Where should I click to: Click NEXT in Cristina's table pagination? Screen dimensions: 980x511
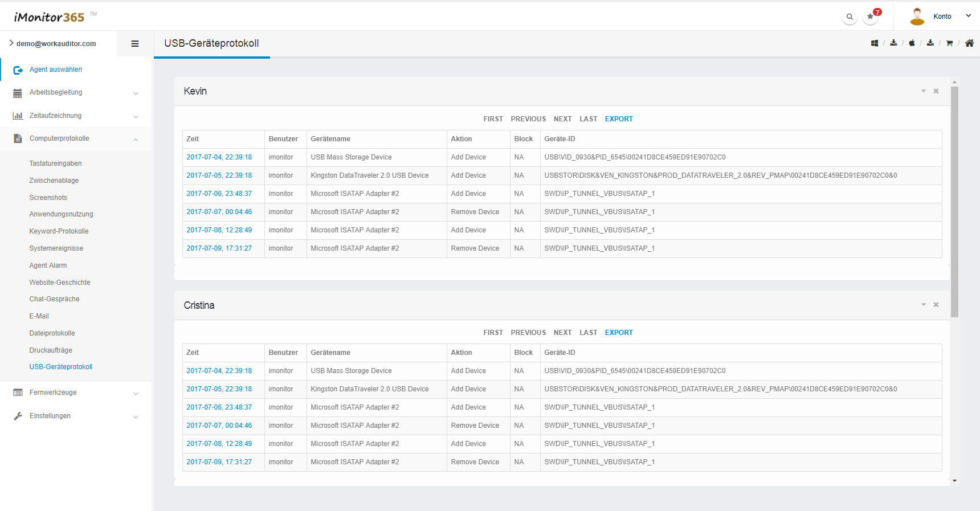tap(562, 333)
